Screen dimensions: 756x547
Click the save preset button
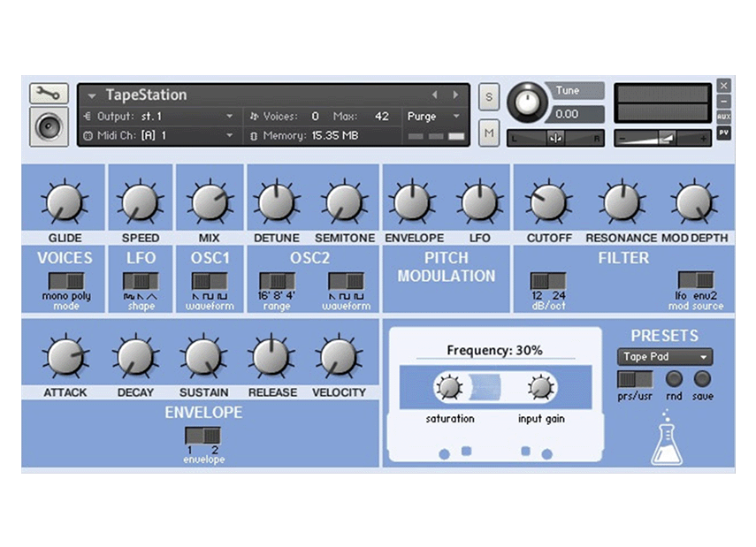click(x=702, y=379)
